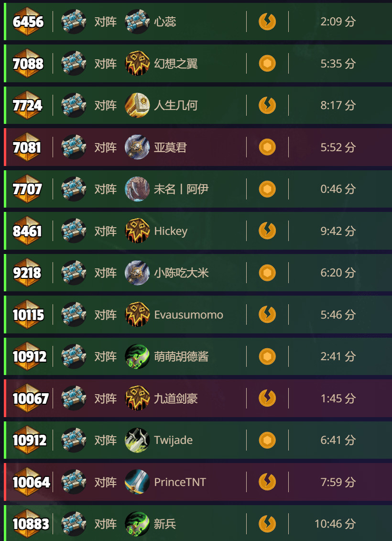This screenshot has height=541, width=392.
Task: Click the Rogue daggers icon beside Twijade
Action: click(137, 440)
